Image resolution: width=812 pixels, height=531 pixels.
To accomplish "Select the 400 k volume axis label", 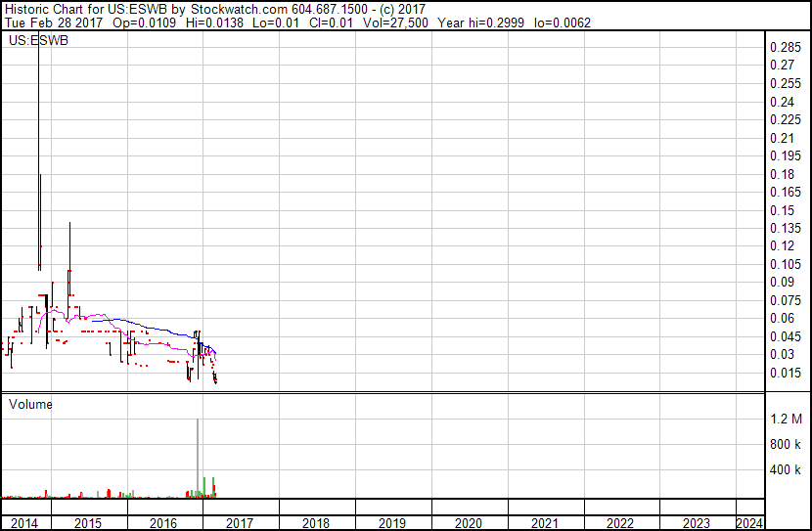I will (x=786, y=470).
